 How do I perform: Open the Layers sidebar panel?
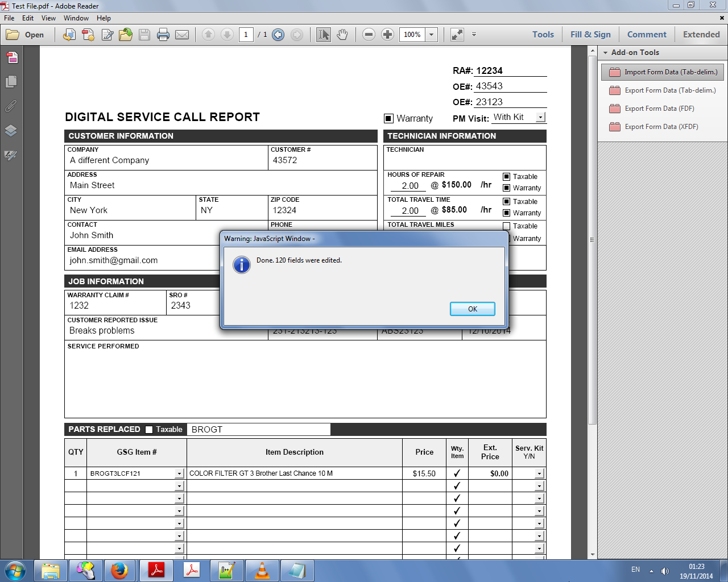(11, 131)
